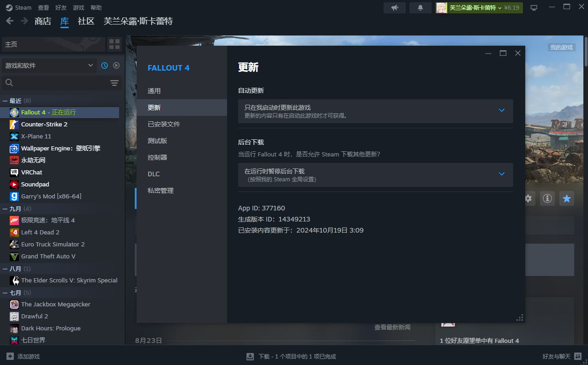Enter Big Picture mode icon
The width and height of the screenshot is (588, 365).
click(x=534, y=8)
